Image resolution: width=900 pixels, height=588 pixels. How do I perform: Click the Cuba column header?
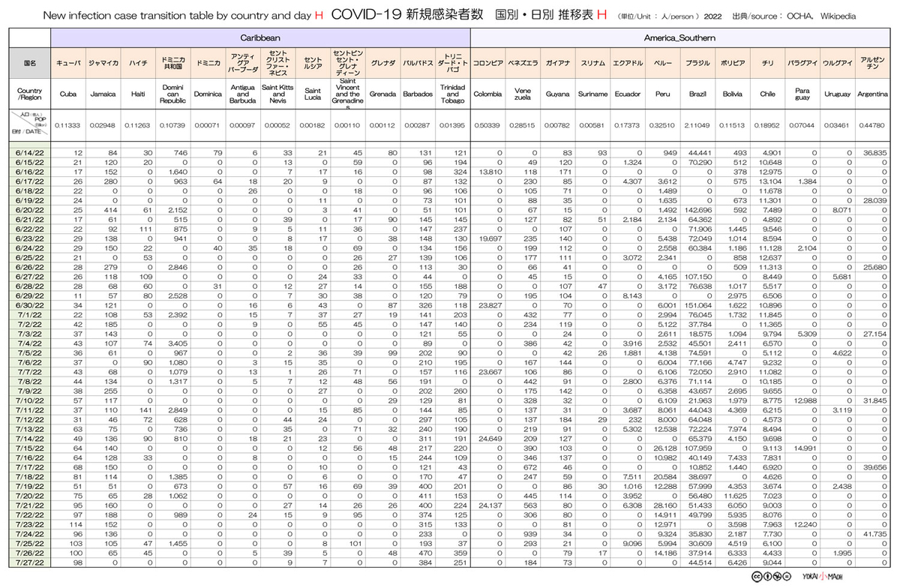pyautogui.click(x=68, y=94)
